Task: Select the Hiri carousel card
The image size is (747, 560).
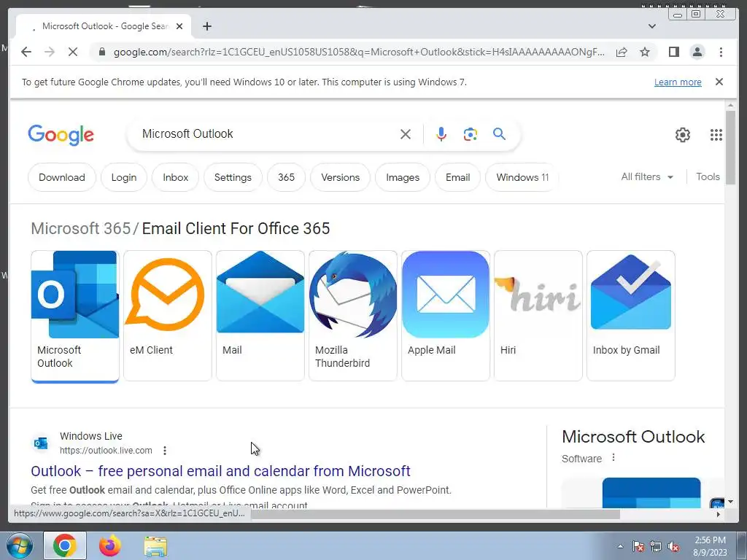Action: [538, 316]
